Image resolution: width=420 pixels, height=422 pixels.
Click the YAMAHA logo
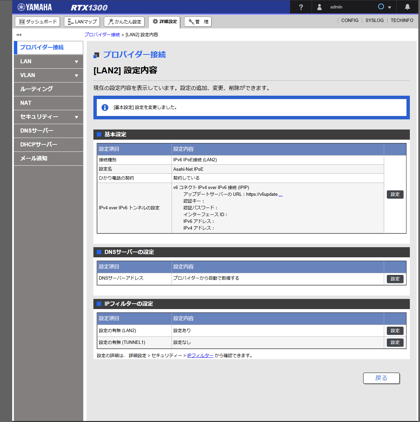coord(35,7)
